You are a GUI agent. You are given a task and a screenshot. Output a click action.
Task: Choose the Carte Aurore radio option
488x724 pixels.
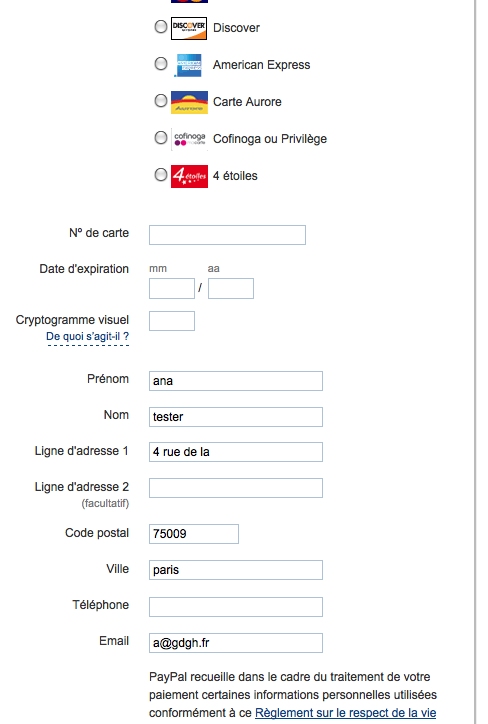coord(161,100)
